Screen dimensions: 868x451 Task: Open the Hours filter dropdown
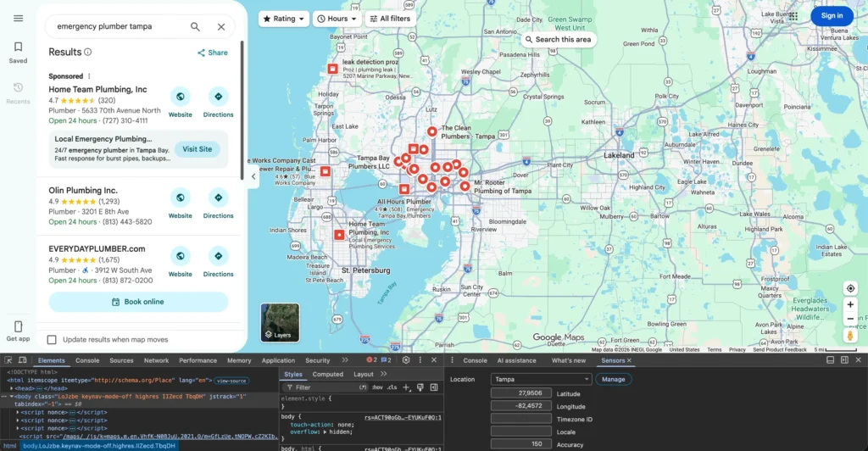(x=337, y=19)
